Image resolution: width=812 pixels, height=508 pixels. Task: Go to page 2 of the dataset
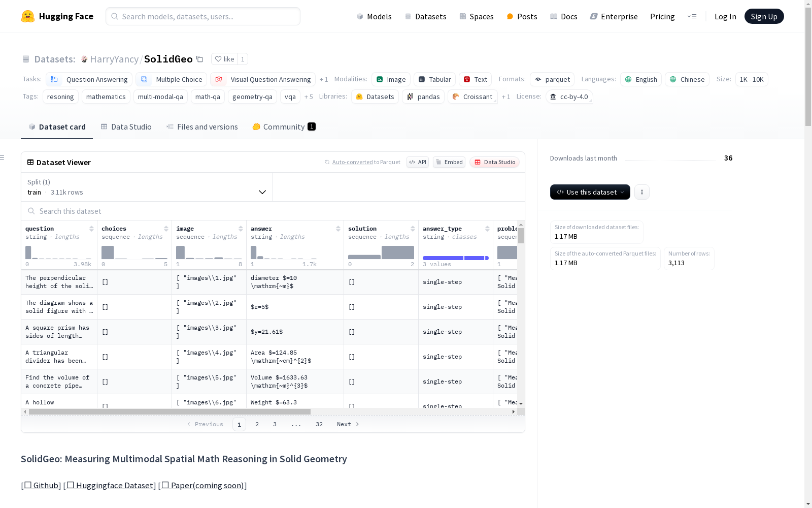(x=257, y=424)
